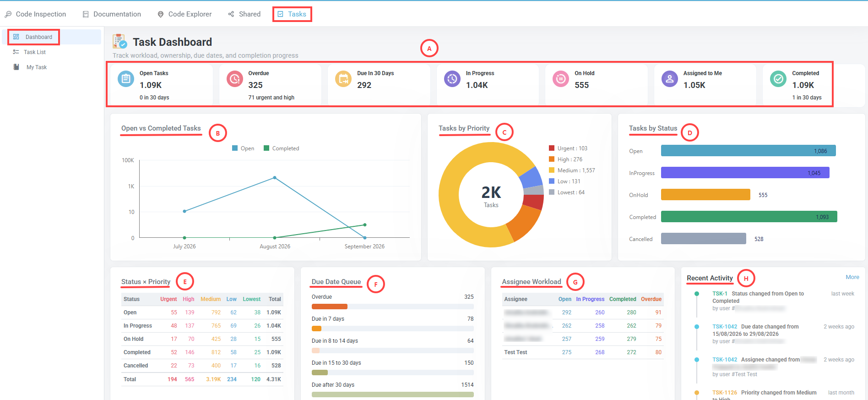Click the Task List icon in sidebar
Image resolution: width=868 pixels, height=400 pixels.
coord(16,52)
